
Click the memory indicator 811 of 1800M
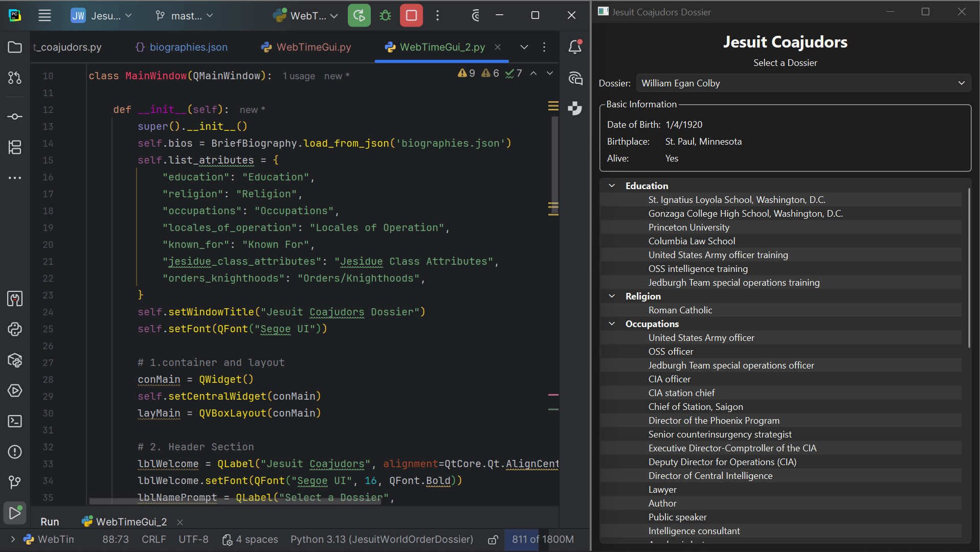coord(543,539)
